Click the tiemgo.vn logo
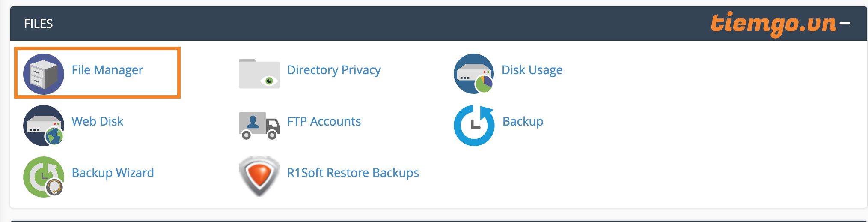Viewport: 868px width, 222px height. pyautogui.click(x=773, y=24)
